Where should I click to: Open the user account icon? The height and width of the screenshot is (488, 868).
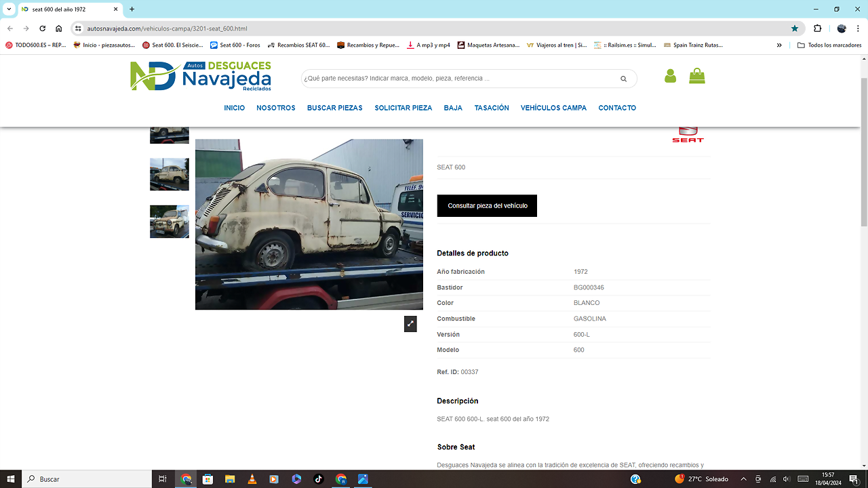(x=670, y=76)
